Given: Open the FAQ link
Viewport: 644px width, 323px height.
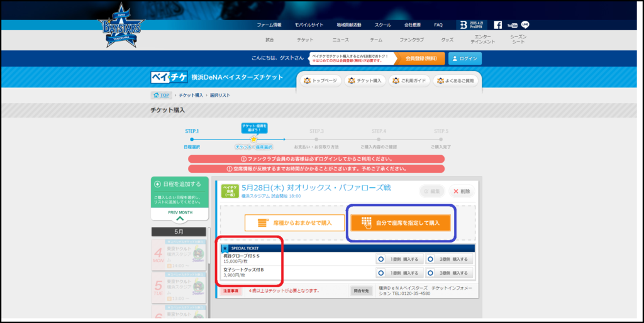Looking at the screenshot, I should point(438,25).
